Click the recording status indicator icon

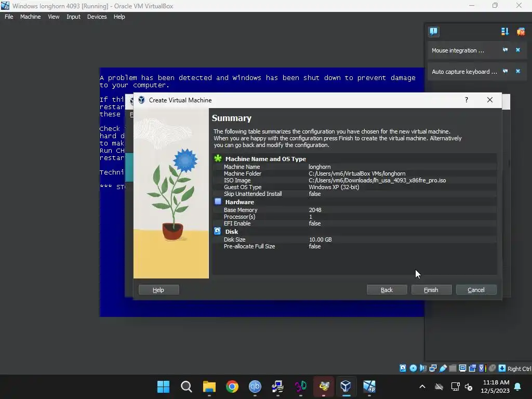point(472,368)
